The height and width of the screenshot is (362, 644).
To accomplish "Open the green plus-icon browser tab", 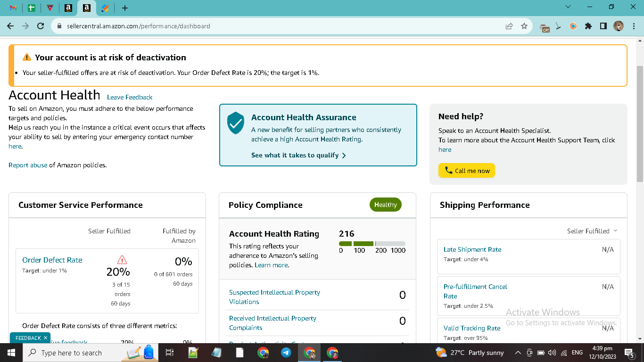I will click(32, 8).
